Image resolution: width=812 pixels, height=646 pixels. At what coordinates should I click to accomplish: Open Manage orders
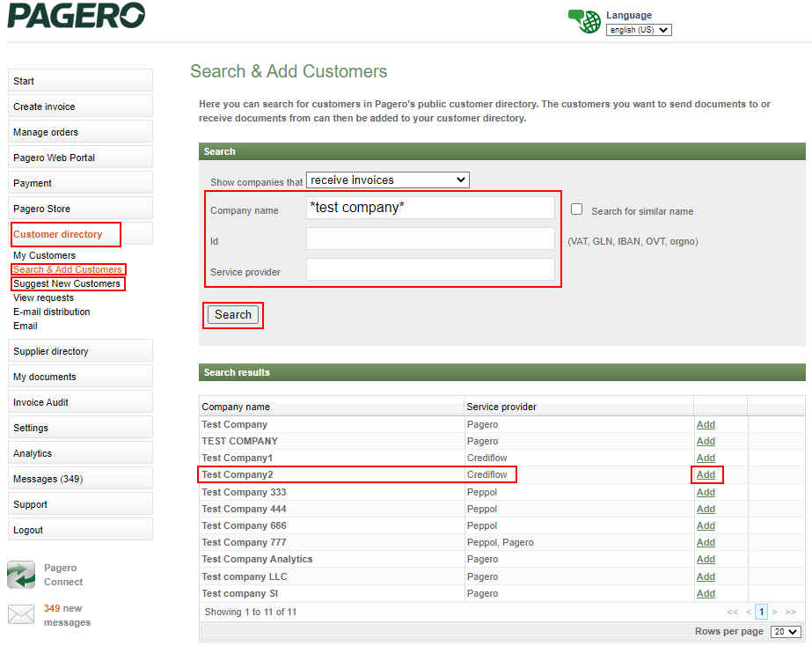[x=80, y=132]
